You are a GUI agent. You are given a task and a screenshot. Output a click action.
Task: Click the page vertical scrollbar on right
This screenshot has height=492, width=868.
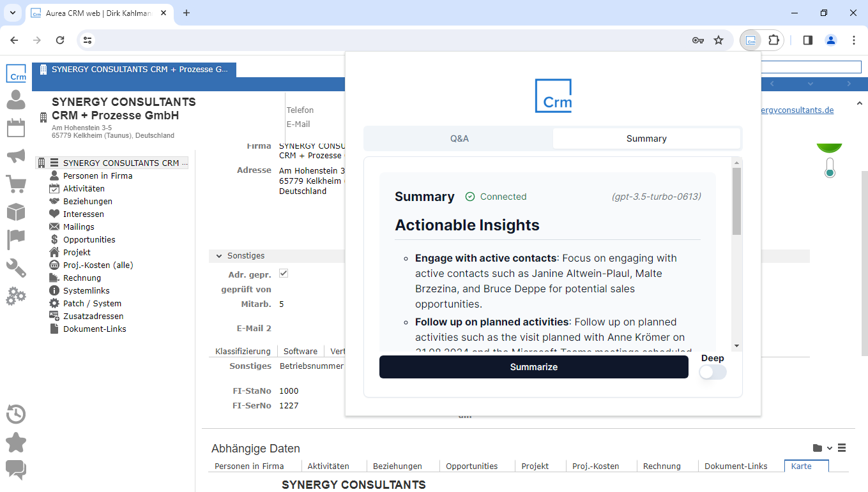864,263
